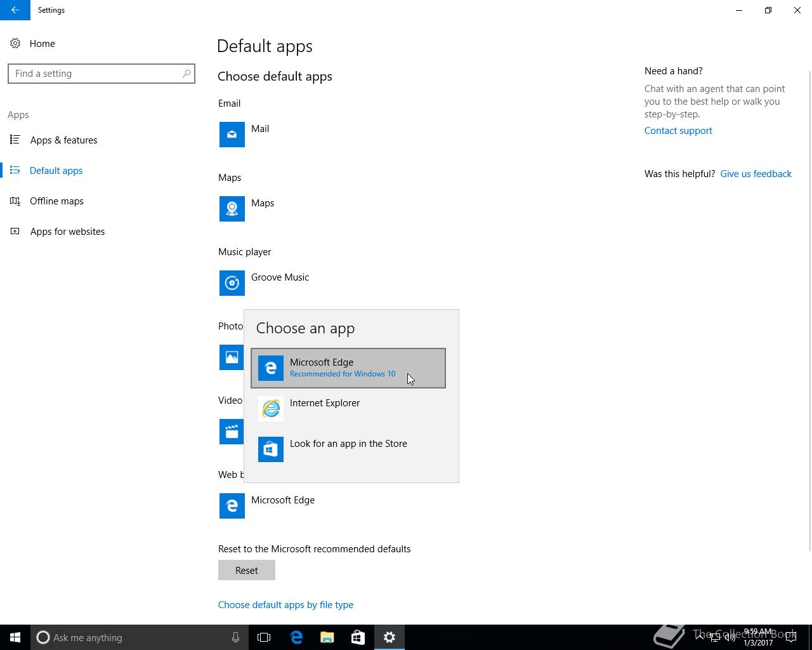Open Offline maps page
Viewport: 812px width, 650px height.
click(x=101, y=201)
